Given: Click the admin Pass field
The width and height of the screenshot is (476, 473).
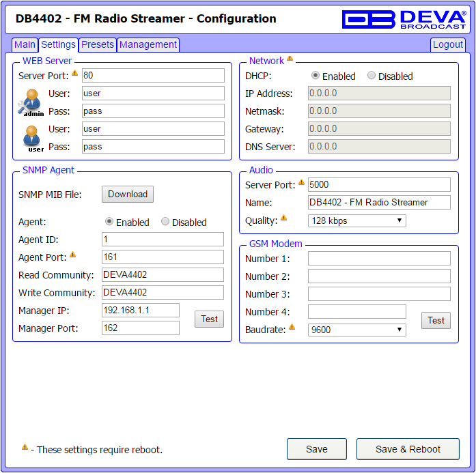Looking at the screenshot, I should point(153,111).
